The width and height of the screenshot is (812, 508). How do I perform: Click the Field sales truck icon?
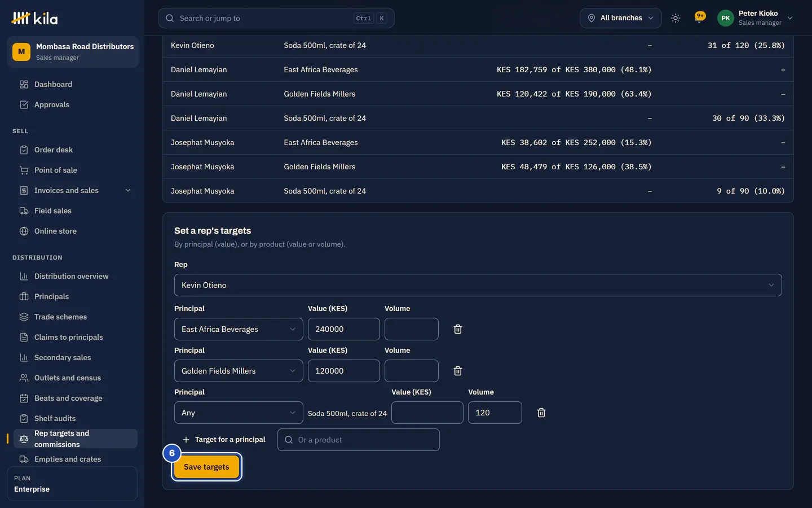tap(24, 211)
